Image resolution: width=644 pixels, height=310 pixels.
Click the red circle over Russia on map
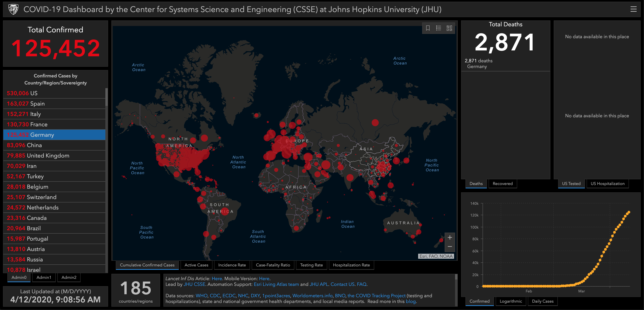375,122
